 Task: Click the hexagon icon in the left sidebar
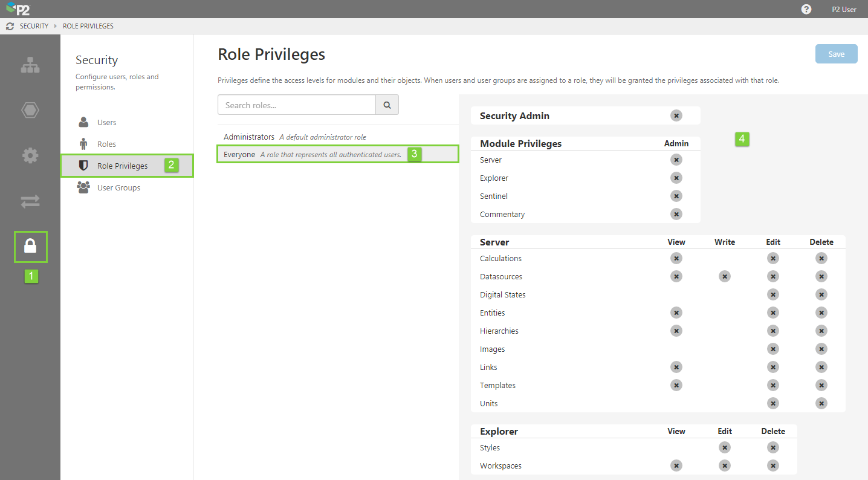30,110
